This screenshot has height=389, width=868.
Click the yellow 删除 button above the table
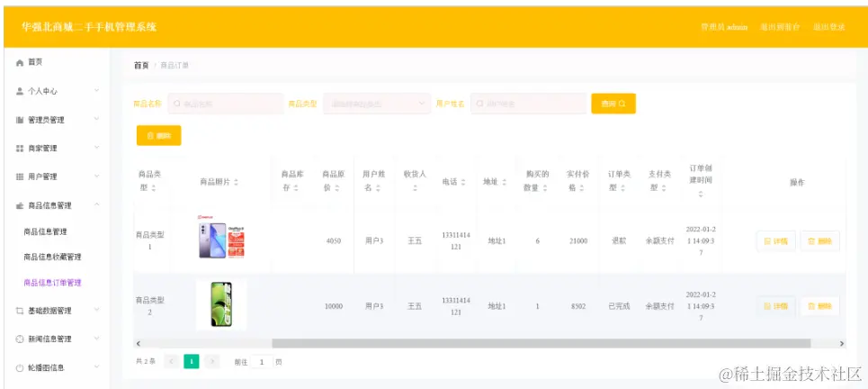tap(159, 136)
